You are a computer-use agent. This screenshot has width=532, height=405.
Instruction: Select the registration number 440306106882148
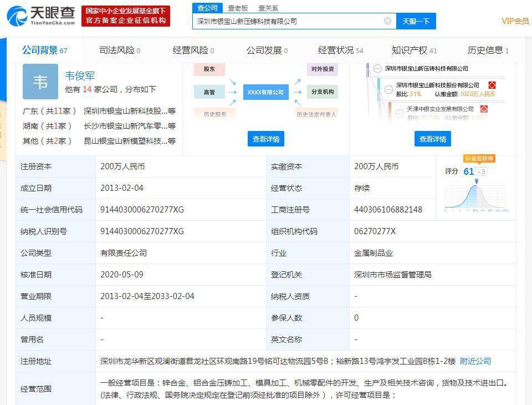coord(388,210)
